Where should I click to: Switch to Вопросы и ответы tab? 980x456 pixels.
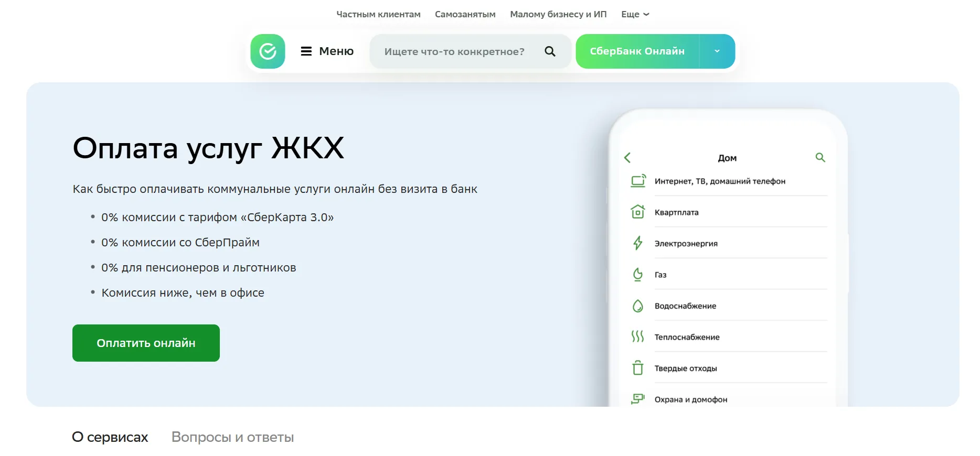(x=232, y=437)
